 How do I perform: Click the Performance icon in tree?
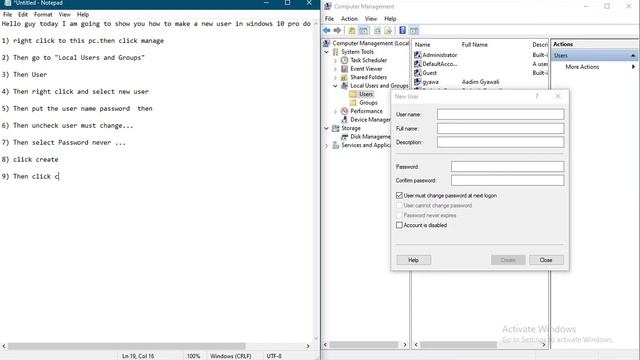click(x=344, y=111)
